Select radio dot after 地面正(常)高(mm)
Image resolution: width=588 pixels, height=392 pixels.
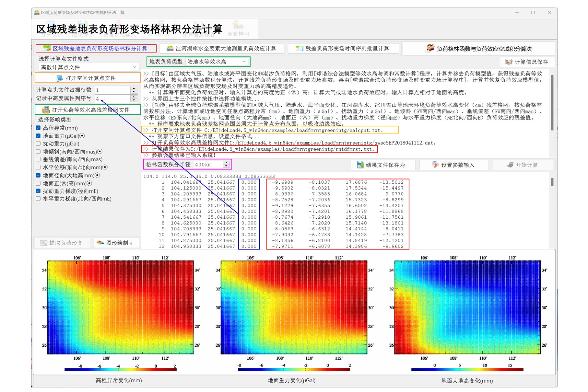pyautogui.click(x=89, y=183)
